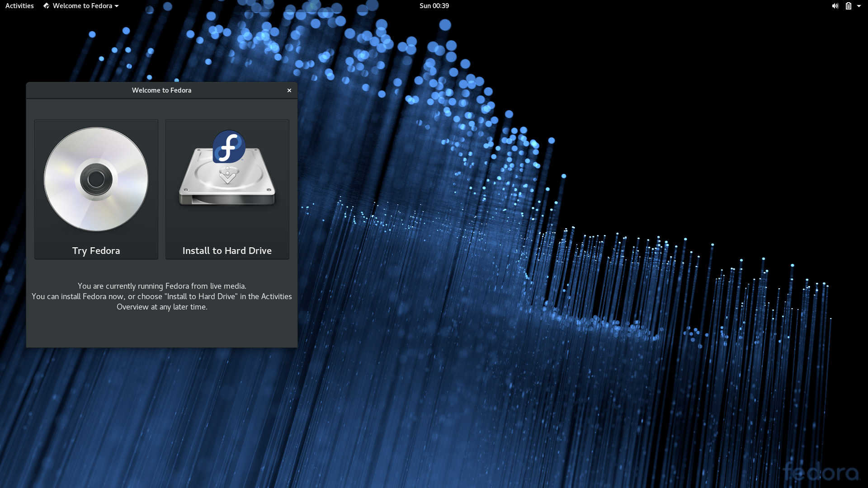The image size is (868, 488).
Task: Open the Activities overview
Action: 19,6
